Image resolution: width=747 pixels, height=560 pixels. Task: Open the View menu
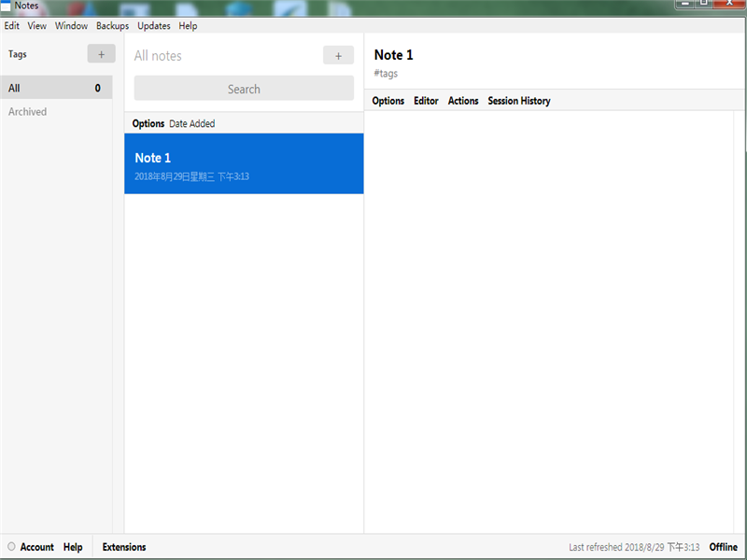pos(37,26)
